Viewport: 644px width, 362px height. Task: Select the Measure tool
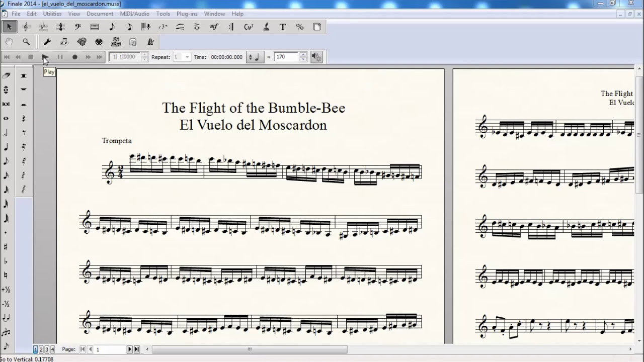(x=95, y=27)
